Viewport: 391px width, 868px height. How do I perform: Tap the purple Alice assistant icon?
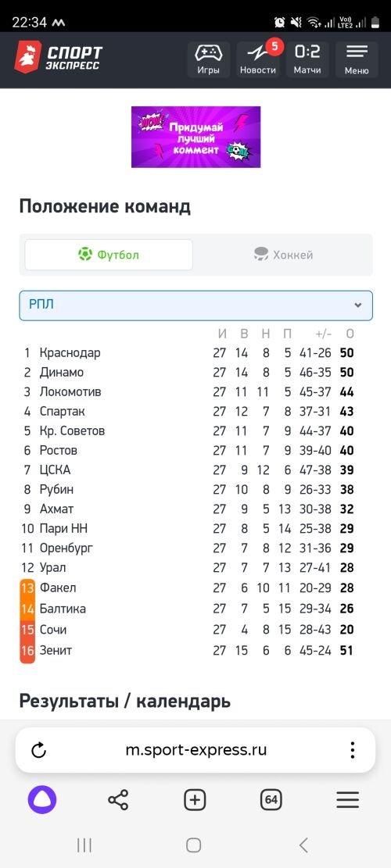(x=42, y=800)
